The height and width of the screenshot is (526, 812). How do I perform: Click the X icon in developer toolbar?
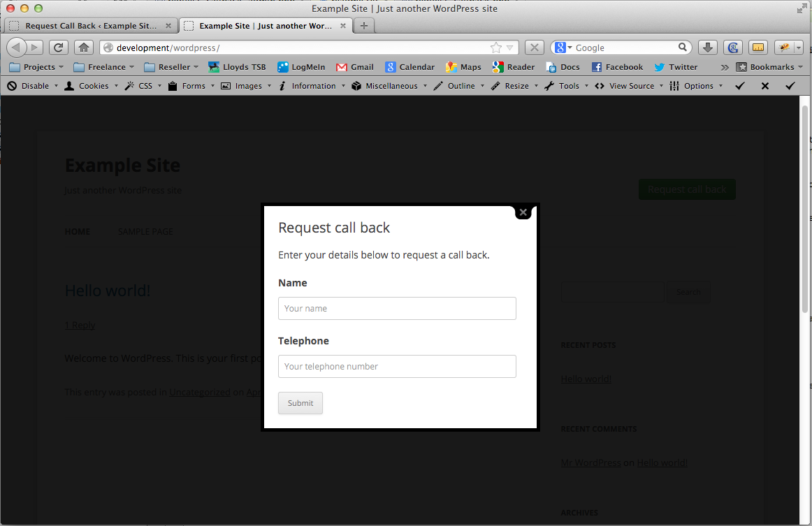click(765, 86)
